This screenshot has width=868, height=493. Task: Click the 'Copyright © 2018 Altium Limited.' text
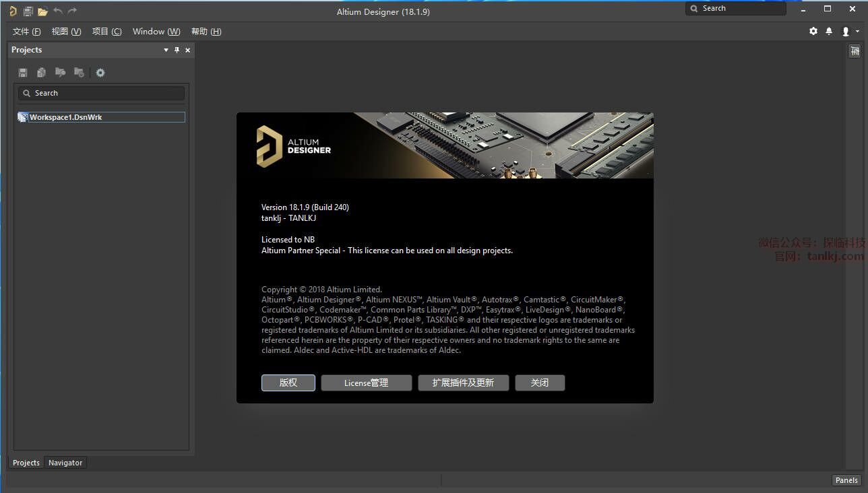[x=321, y=290]
